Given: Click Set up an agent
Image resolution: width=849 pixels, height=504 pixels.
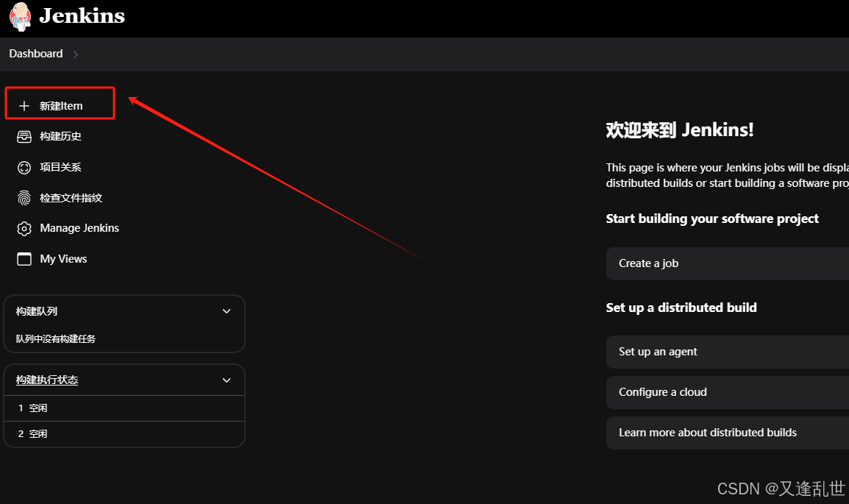Looking at the screenshot, I should [x=727, y=352].
